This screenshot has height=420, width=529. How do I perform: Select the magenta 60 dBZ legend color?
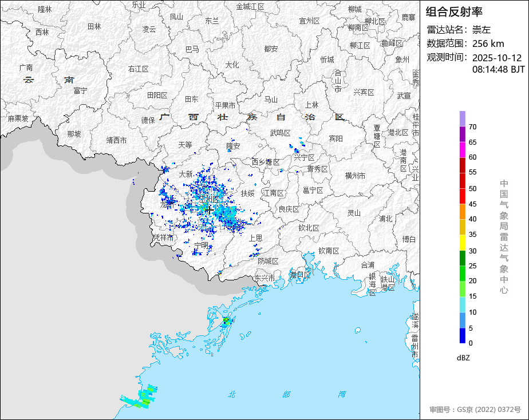click(462, 149)
